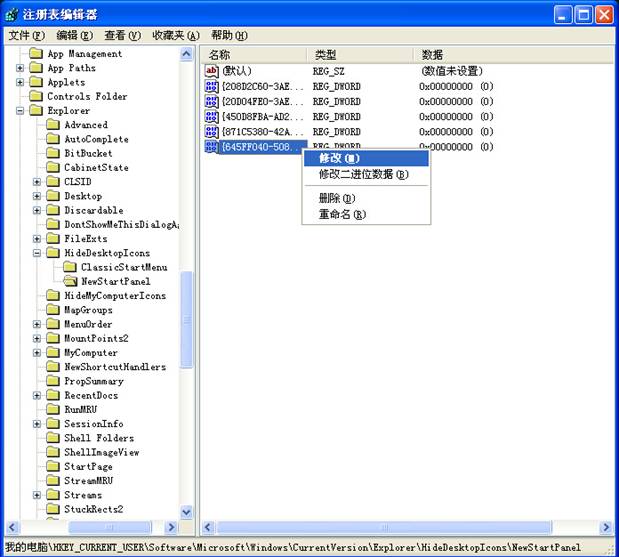619x557 pixels.
Task: Click the values pane scroll-left arrow
Action: tap(208, 527)
